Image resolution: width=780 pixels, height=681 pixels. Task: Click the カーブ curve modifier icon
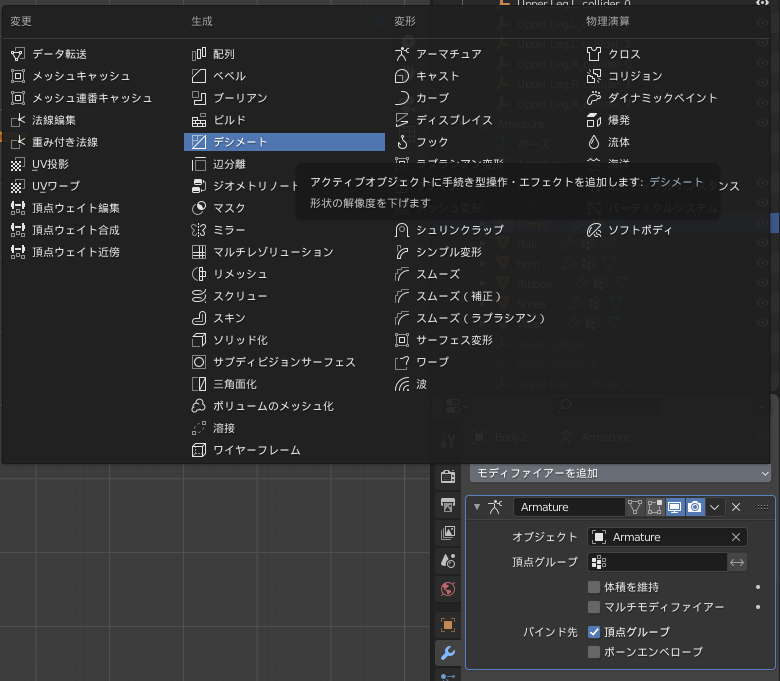(x=401, y=98)
